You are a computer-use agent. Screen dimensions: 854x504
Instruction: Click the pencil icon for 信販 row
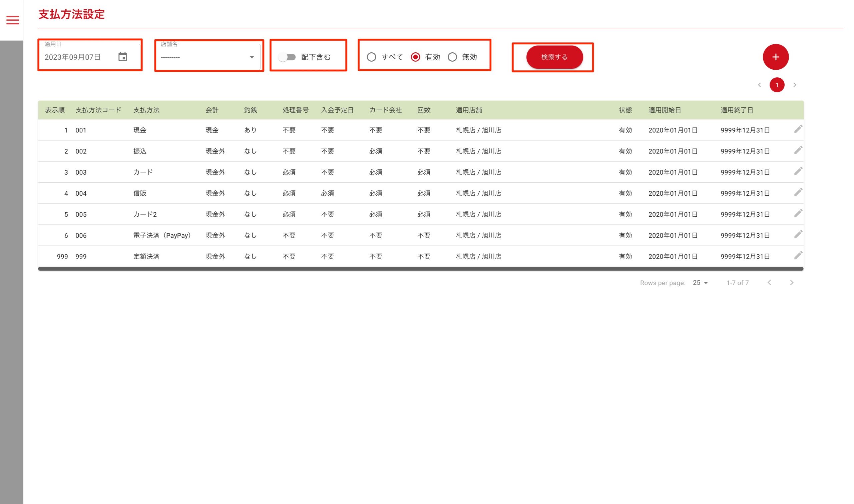tap(798, 193)
